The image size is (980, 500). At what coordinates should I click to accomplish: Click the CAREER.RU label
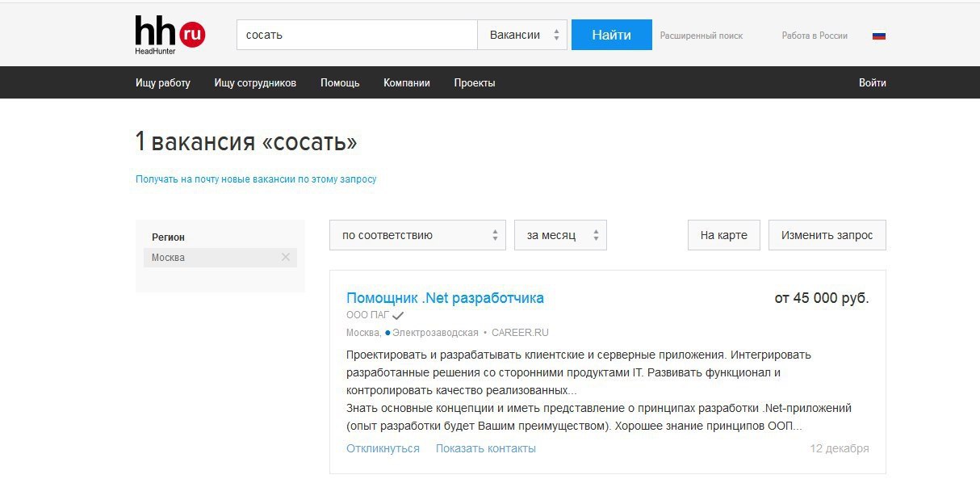pos(520,333)
